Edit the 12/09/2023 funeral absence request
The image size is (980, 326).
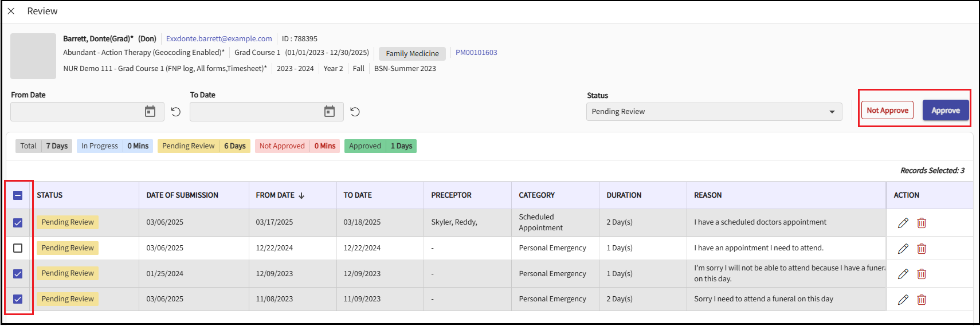click(903, 274)
